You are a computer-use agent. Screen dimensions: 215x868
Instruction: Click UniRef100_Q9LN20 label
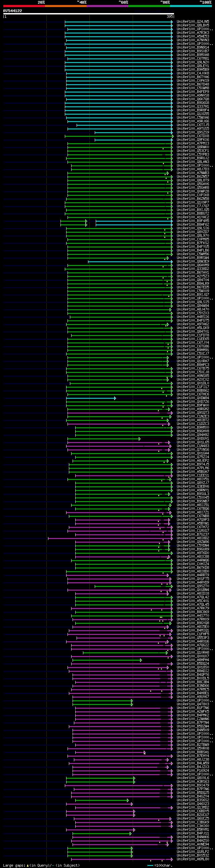coord(193,62)
